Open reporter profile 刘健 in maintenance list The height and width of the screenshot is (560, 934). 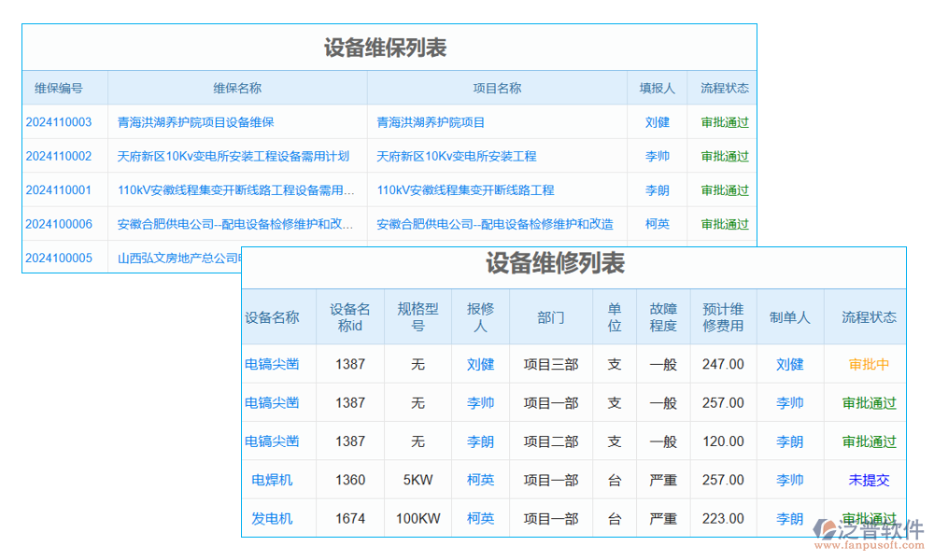[x=658, y=121]
